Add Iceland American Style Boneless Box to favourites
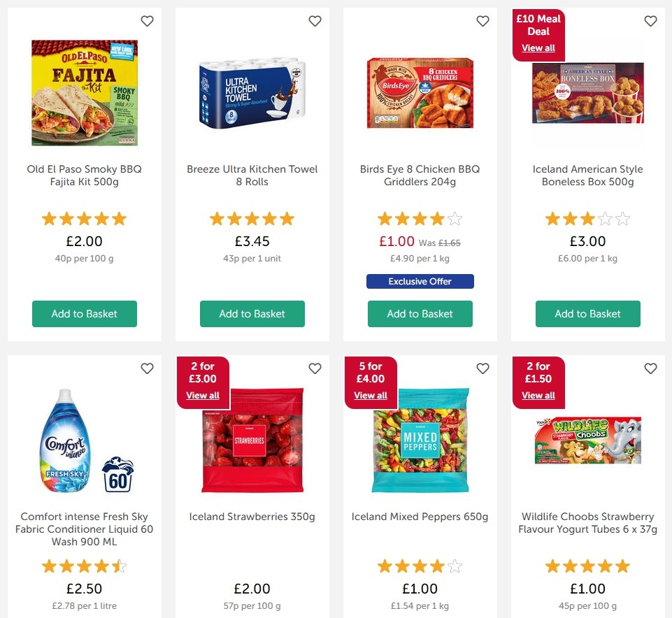Image resolution: width=672 pixels, height=618 pixels. 650,21
